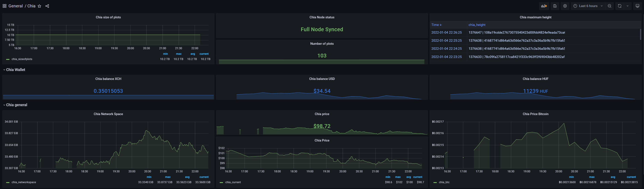This screenshot has width=644, height=189.
Task: Sort size of plots legend by max
Action: [x=178, y=54]
